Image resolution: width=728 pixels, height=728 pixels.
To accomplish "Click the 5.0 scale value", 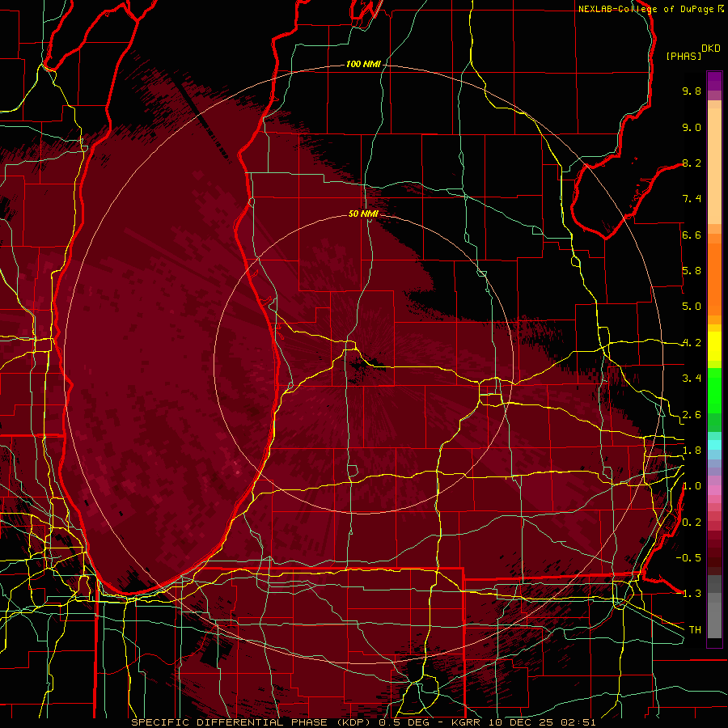I will click(692, 307).
